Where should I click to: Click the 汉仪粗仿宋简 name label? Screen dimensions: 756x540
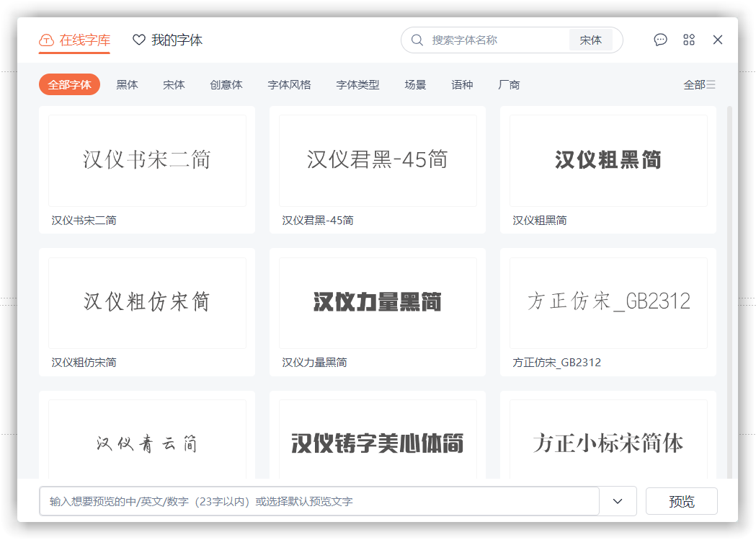coord(84,363)
